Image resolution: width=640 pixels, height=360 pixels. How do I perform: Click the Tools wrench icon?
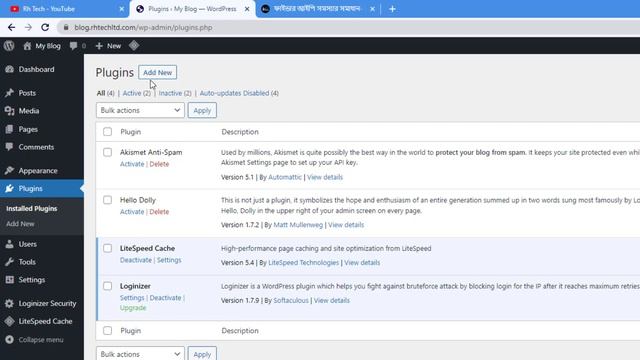point(9,262)
